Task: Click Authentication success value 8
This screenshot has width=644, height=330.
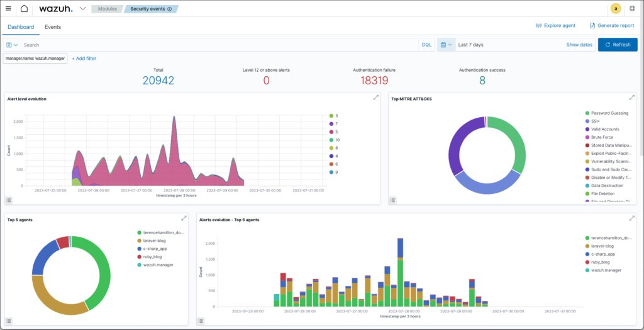Action: 482,81
